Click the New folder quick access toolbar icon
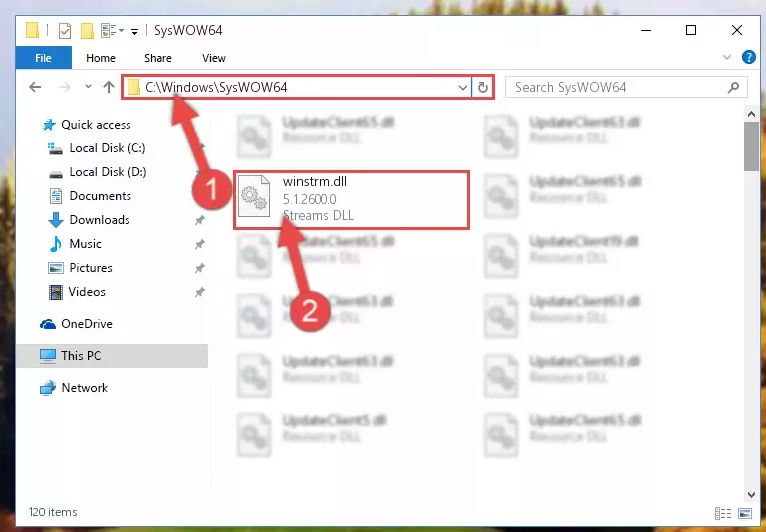 (87, 30)
